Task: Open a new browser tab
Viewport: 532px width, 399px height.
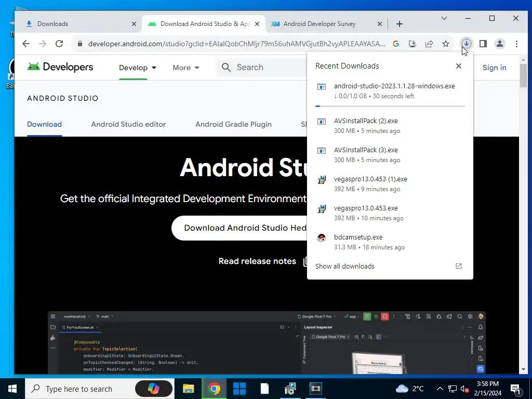Action: (400, 24)
